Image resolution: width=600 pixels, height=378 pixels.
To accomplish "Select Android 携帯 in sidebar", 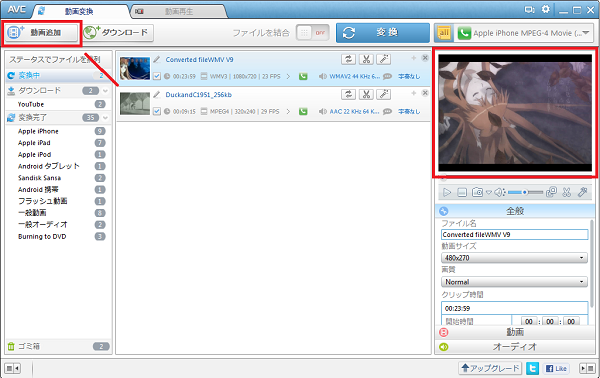I will (x=38, y=189).
